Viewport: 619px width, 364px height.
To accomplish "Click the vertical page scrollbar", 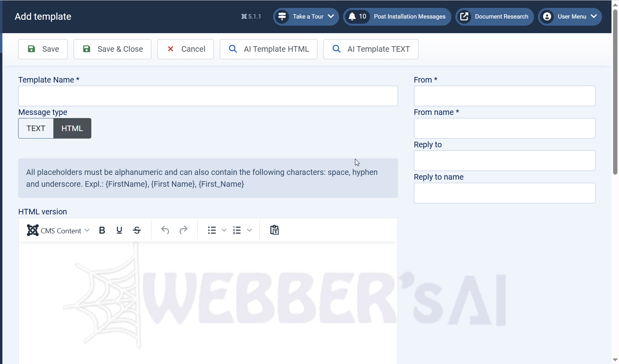I will 615,92.
